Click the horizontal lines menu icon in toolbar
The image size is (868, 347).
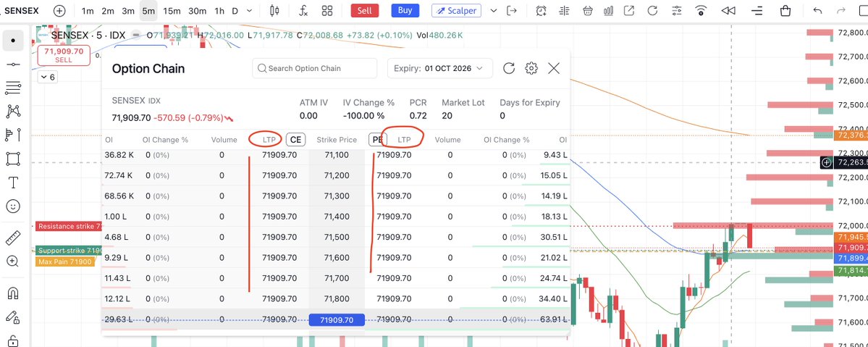pyautogui.click(x=757, y=11)
